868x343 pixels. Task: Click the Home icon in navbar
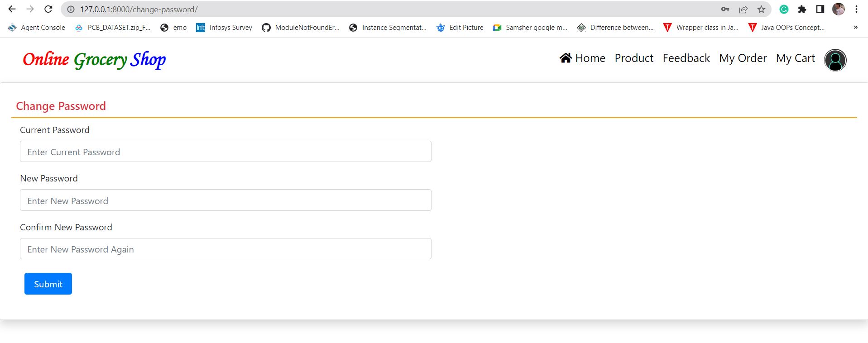click(566, 58)
